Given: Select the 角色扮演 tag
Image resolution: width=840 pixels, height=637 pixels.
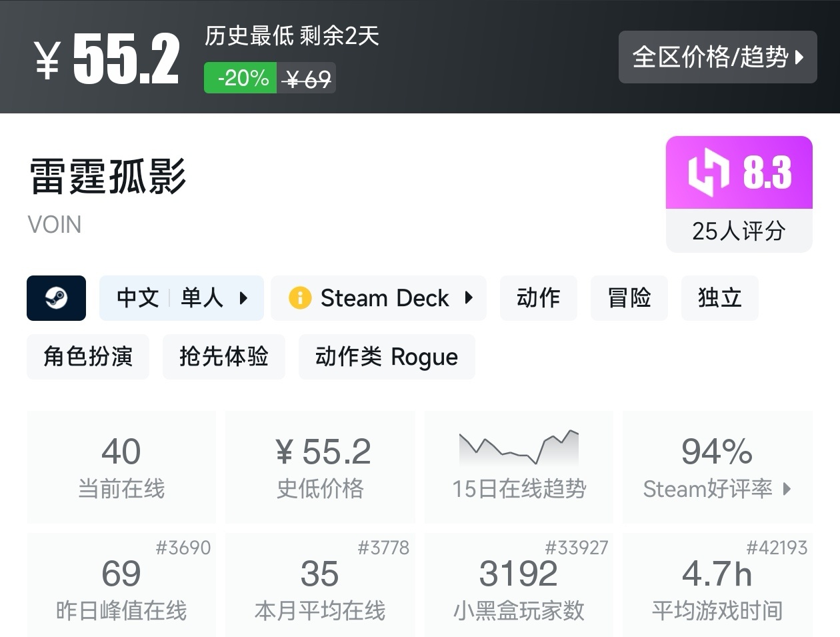Looking at the screenshot, I should (88, 357).
